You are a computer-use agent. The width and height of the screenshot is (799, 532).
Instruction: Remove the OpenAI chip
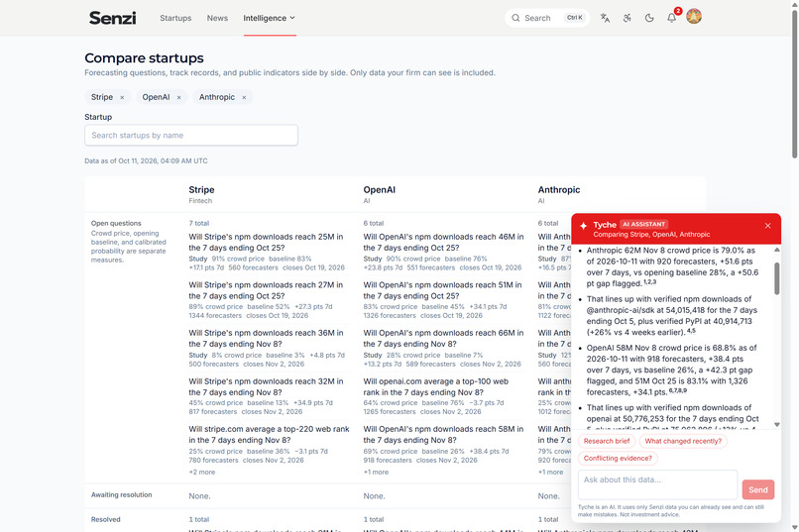(x=178, y=97)
